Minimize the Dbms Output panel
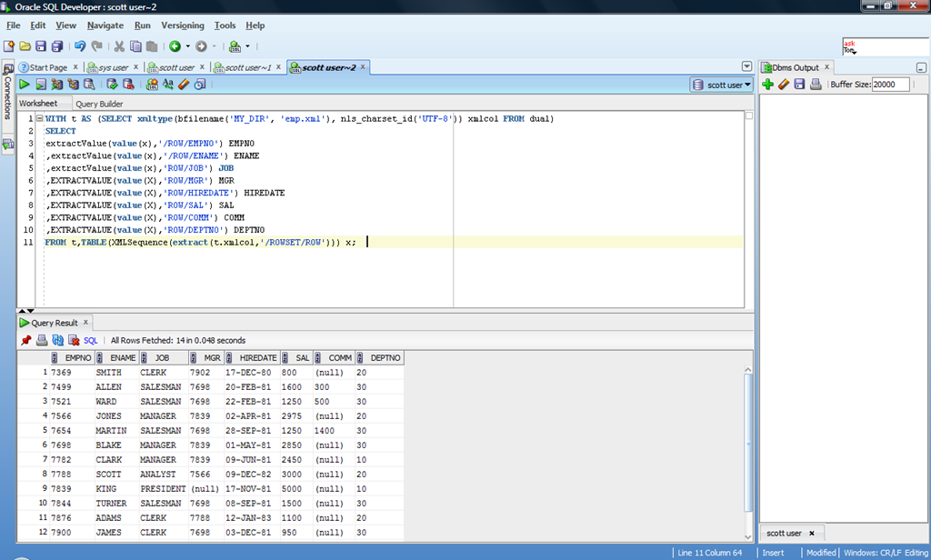 tap(921, 67)
